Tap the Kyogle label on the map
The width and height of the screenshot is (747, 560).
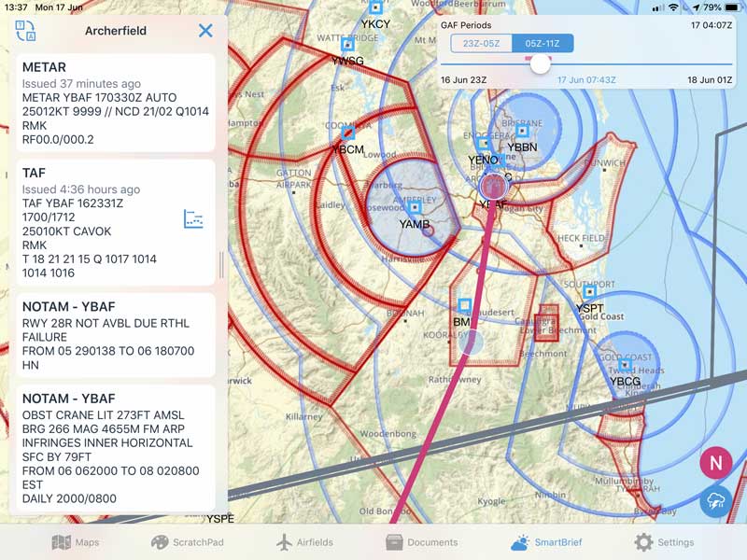click(x=491, y=501)
